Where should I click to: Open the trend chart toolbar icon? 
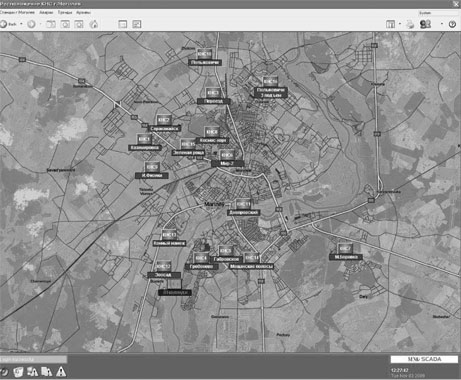(x=137, y=24)
